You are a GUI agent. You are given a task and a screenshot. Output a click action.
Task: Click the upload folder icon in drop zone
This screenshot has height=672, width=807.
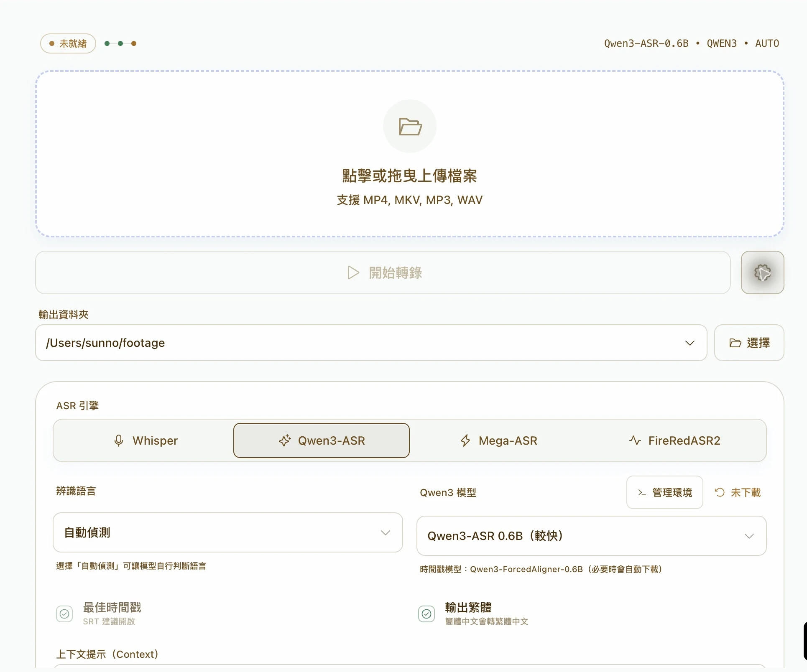pyautogui.click(x=410, y=126)
